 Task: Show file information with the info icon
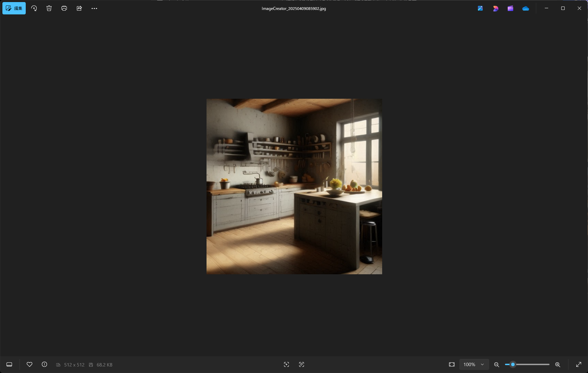45,364
